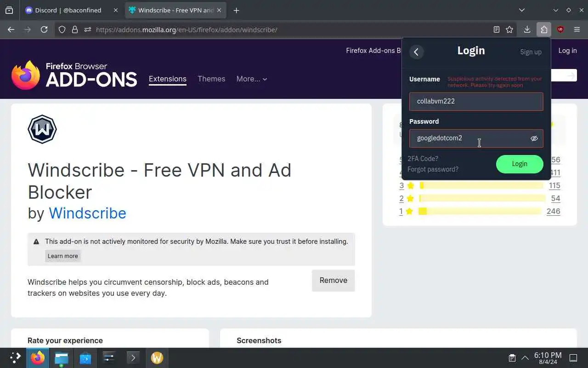This screenshot has height=368, width=588.
Task: Click the 1-star rating bar
Action: coord(481,211)
